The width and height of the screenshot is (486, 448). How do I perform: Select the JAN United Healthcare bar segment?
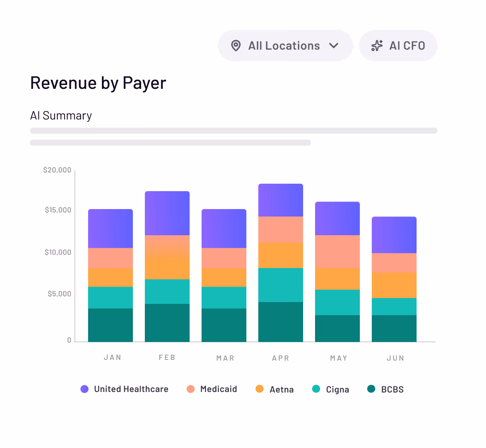click(110, 228)
